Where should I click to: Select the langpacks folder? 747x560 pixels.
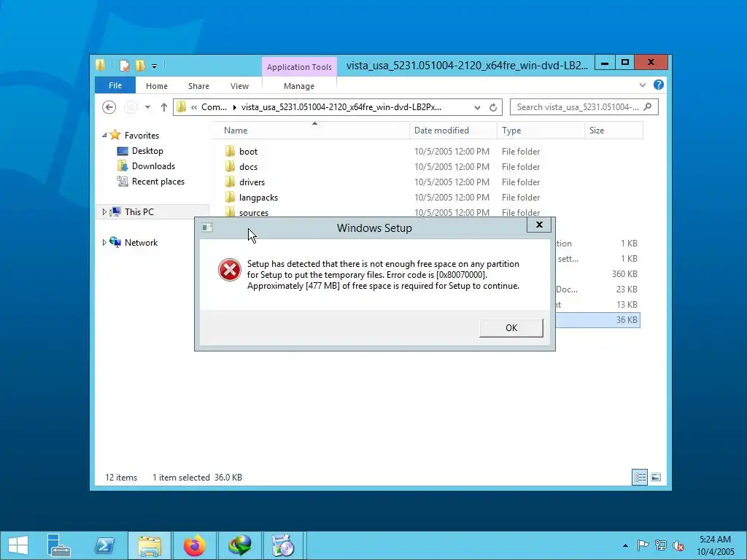click(x=259, y=197)
